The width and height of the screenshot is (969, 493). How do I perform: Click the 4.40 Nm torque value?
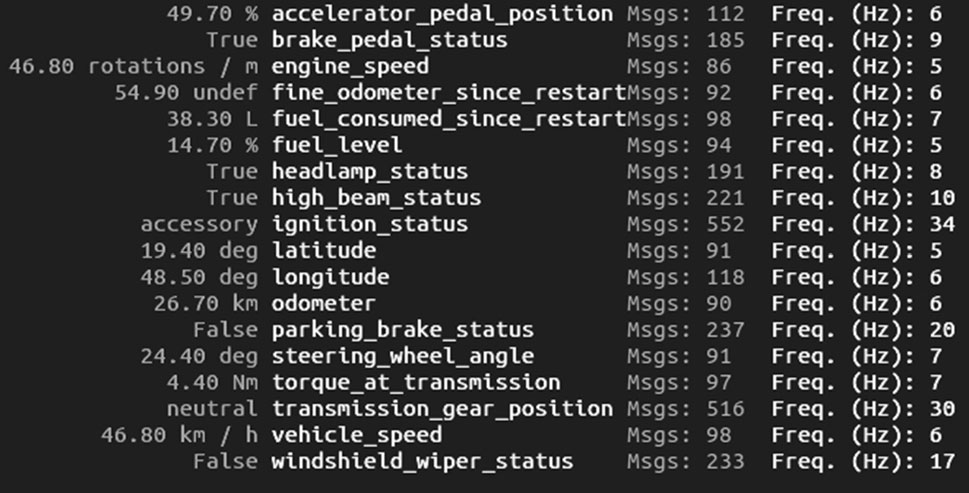coord(216,382)
